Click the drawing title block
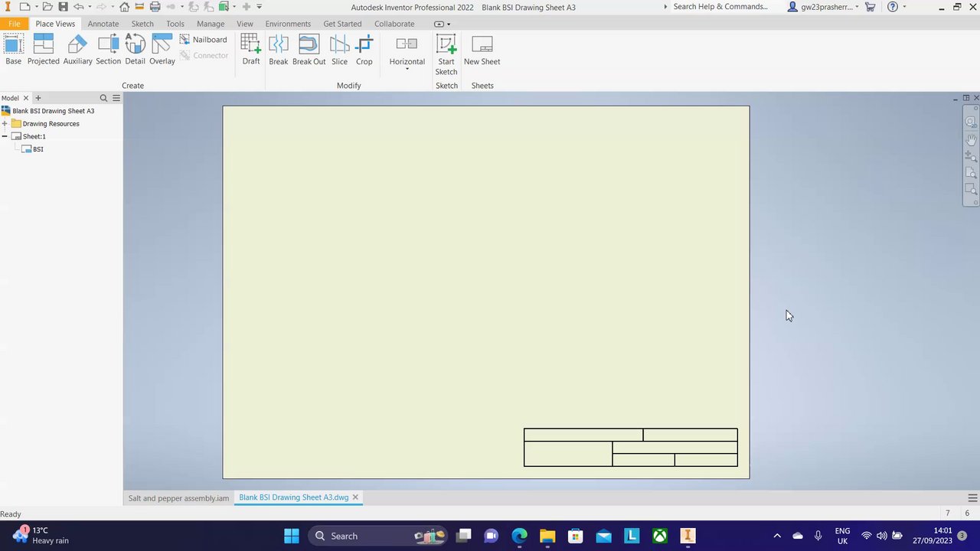Screen dimensions: 980x551 [x=631, y=448]
